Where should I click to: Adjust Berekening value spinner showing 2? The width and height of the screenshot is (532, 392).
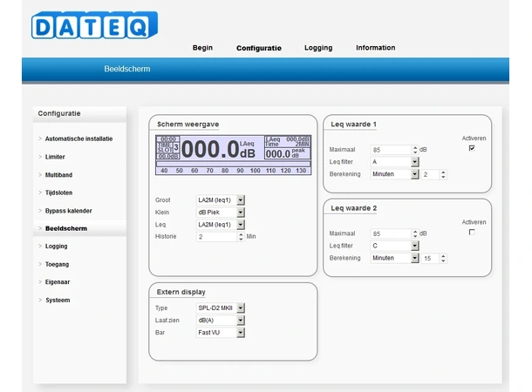[443, 174]
